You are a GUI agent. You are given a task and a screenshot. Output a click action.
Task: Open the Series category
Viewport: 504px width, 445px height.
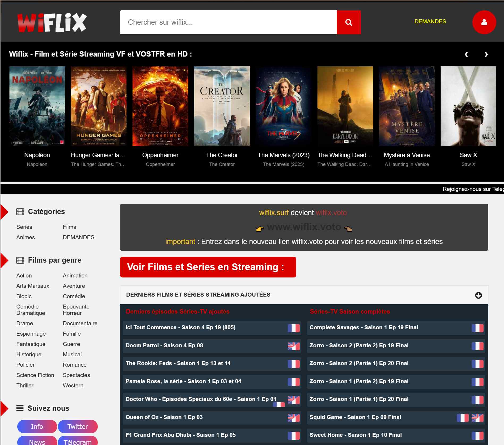click(24, 227)
